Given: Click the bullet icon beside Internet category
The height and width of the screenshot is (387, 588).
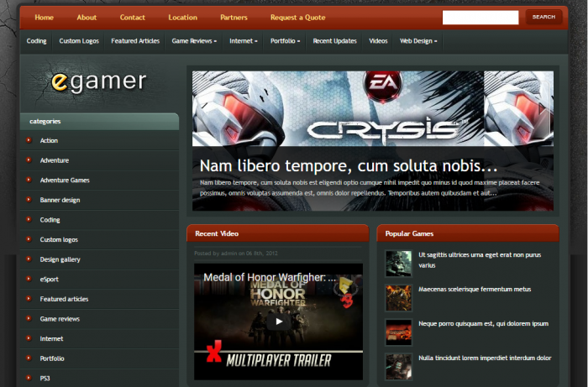Looking at the screenshot, I should click(29, 338).
